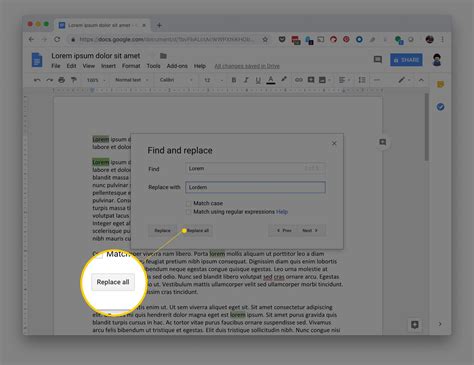Screen dimensions: 474x365
Task: Reload the page with the refresh icon
Action: [x=57, y=39]
